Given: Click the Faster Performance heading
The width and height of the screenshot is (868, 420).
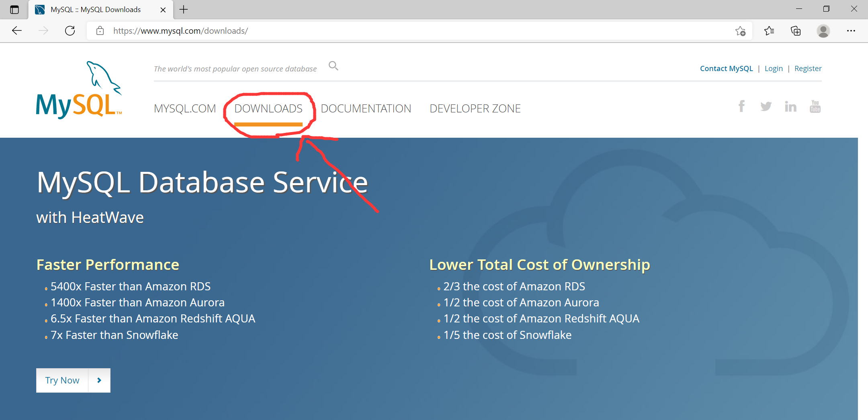Looking at the screenshot, I should tap(108, 265).
